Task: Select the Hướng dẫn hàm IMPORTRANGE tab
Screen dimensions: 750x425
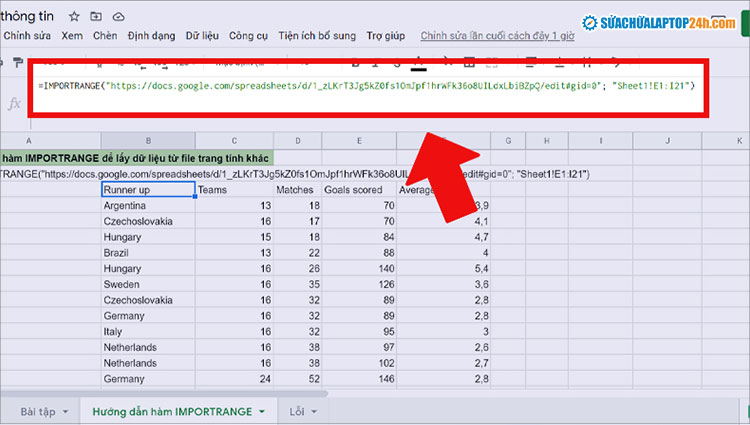Action: (x=172, y=412)
